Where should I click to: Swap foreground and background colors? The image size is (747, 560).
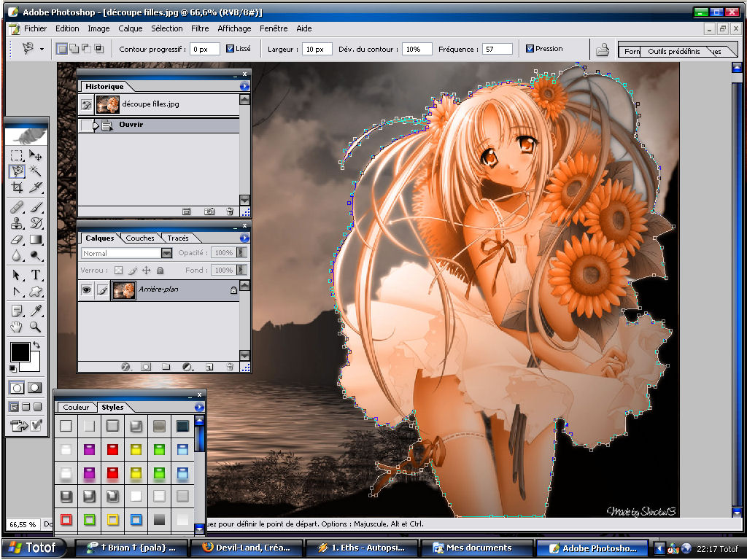pos(36,345)
